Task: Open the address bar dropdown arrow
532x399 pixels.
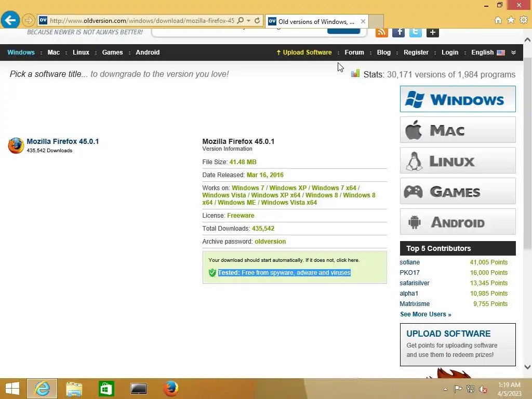Action: pyautogui.click(x=249, y=20)
